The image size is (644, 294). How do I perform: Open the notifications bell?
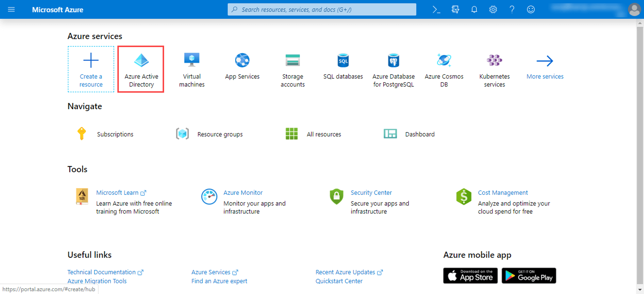[474, 10]
